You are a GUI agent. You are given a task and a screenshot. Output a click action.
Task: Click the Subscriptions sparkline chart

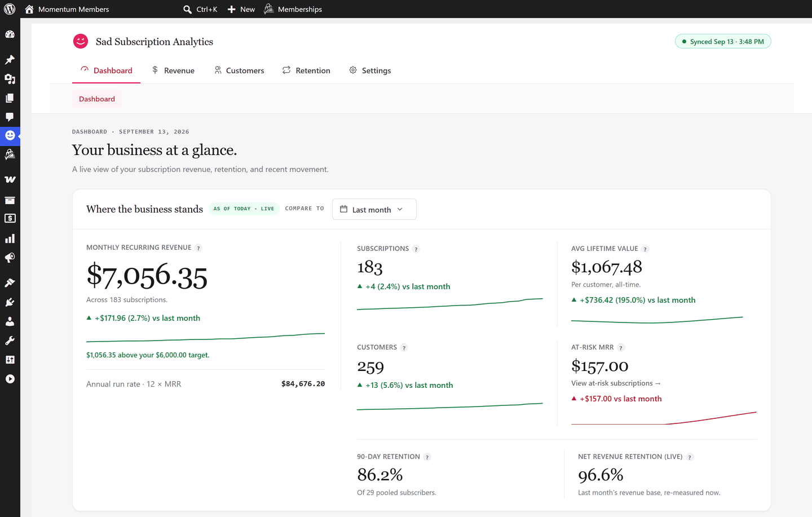(x=450, y=304)
